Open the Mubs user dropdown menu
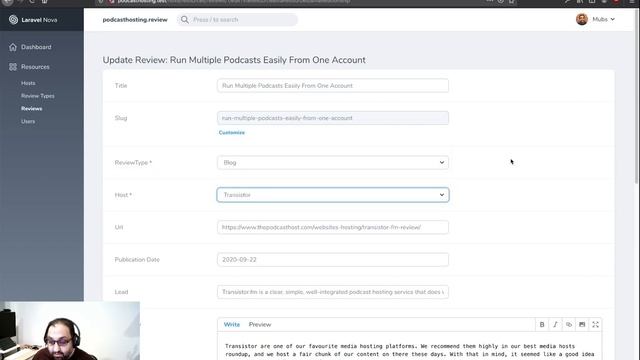 pyautogui.click(x=604, y=19)
